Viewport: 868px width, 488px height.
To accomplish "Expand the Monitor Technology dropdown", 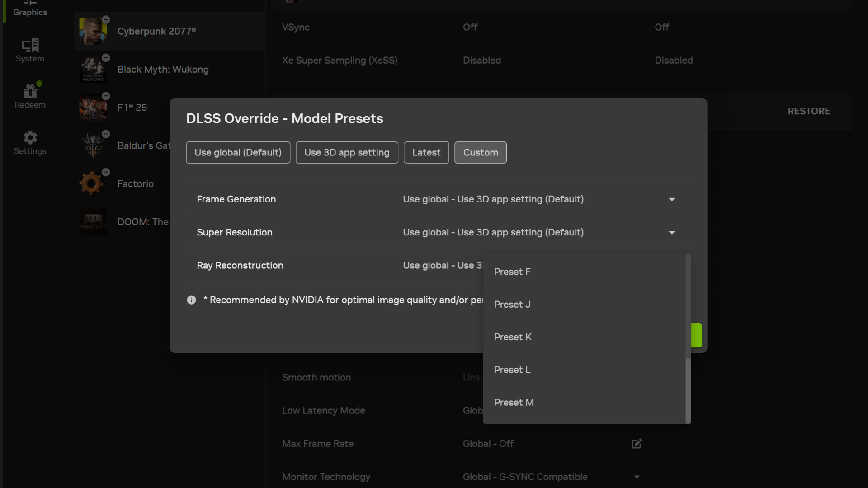I will pyautogui.click(x=636, y=477).
